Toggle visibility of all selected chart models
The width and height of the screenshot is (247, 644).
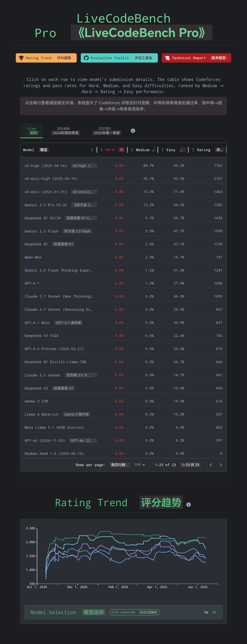click(x=206, y=612)
